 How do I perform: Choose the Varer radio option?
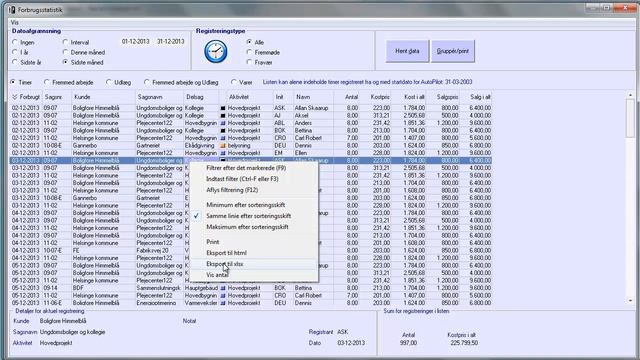tap(233, 82)
